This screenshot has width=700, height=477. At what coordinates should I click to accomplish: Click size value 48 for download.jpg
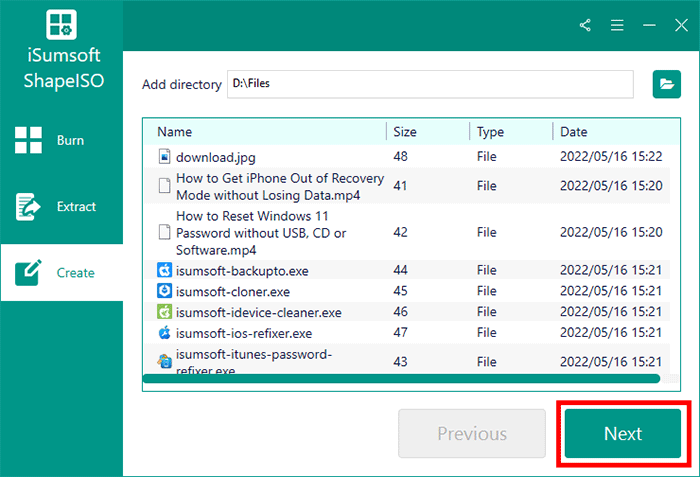(x=400, y=156)
